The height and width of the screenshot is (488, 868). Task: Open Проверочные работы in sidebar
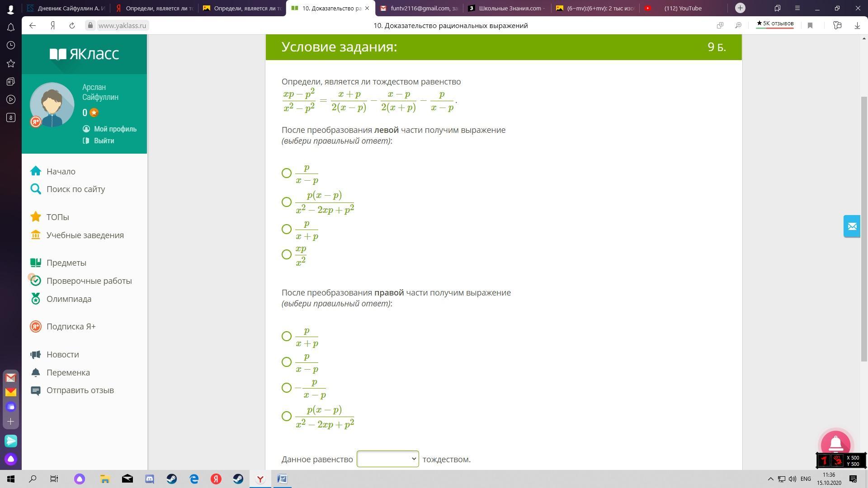[89, 281]
